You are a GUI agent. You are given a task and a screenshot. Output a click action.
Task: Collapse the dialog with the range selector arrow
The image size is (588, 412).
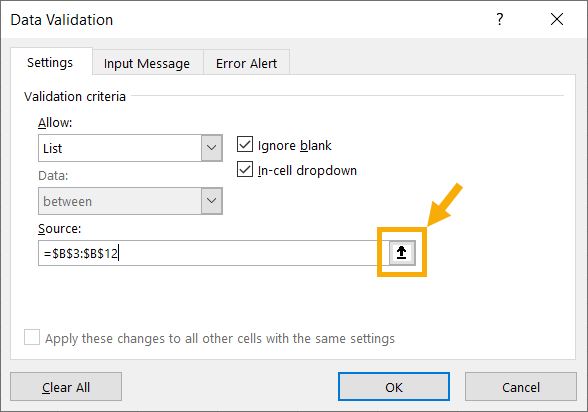402,253
